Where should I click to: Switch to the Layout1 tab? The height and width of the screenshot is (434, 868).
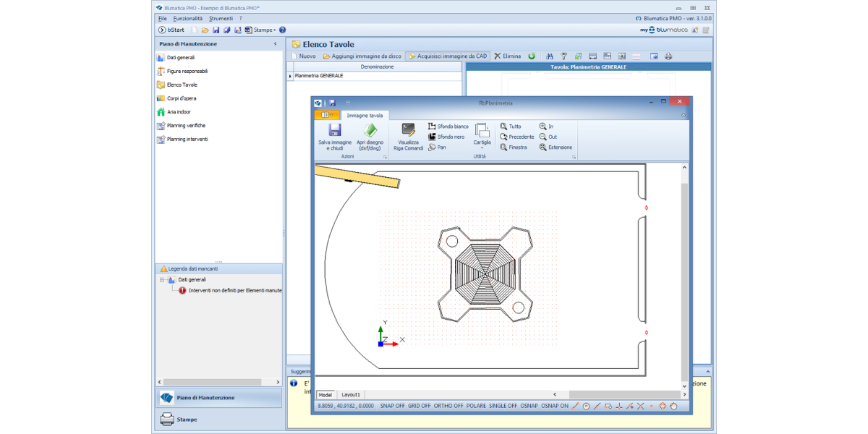(351, 395)
